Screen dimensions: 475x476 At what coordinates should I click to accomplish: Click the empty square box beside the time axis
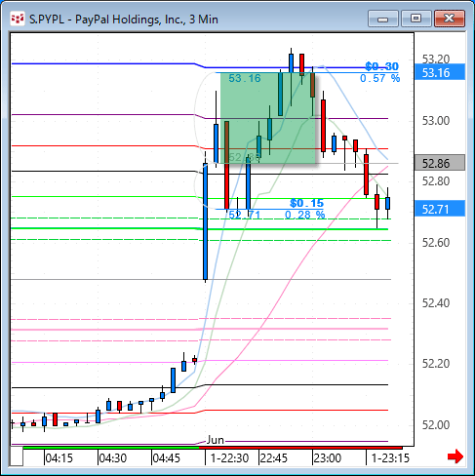click(x=17, y=456)
